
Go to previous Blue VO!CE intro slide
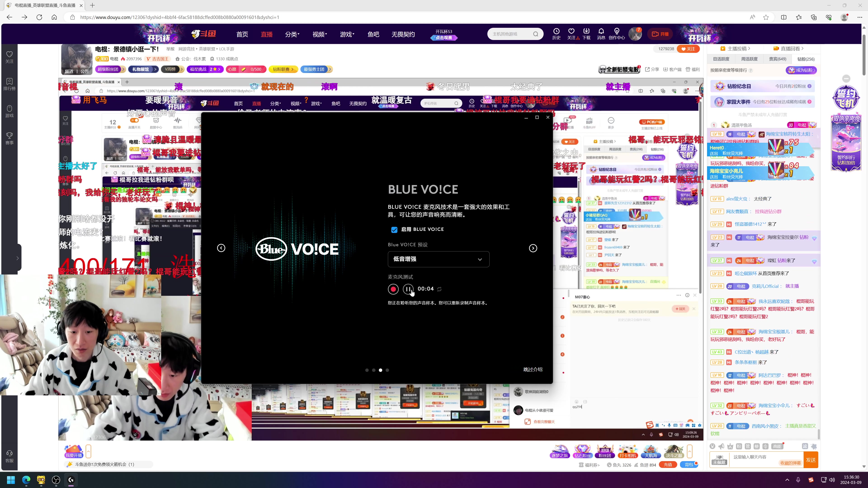221,248
